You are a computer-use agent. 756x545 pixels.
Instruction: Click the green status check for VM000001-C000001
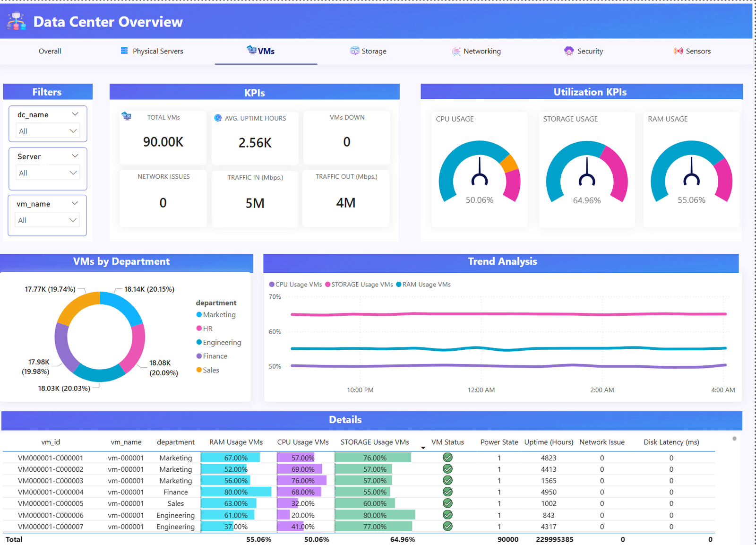coord(447,457)
